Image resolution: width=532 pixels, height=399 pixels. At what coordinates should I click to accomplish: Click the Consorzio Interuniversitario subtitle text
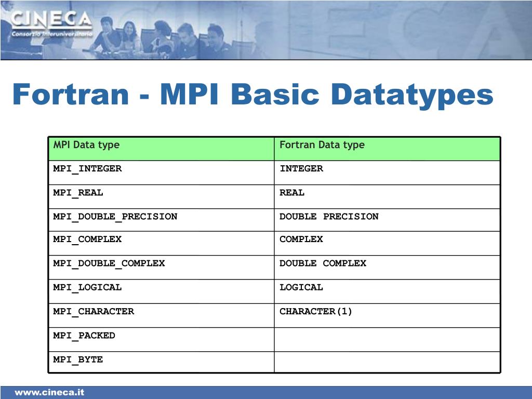click(x=52, y=34)
